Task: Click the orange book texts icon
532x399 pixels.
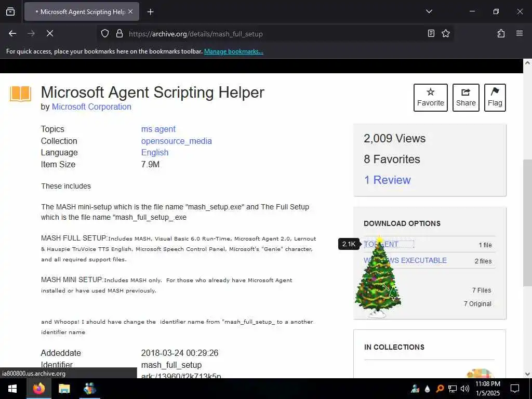Action: pos(20,94)
